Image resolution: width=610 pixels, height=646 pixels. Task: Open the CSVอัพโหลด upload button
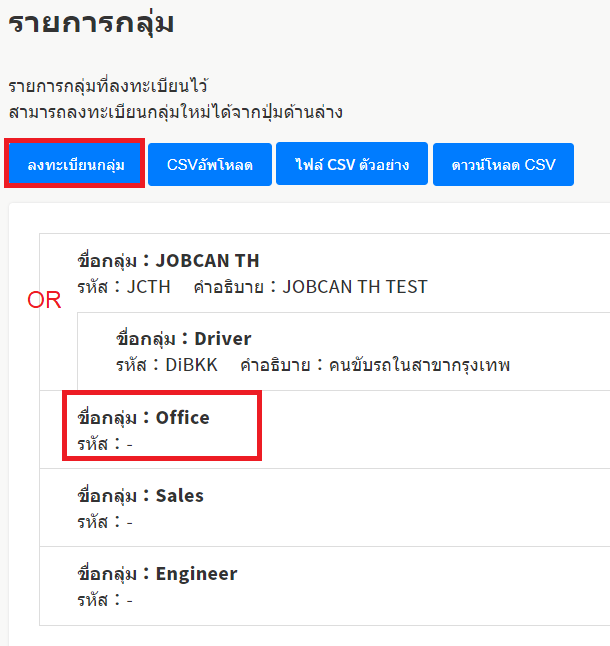(210, 164)
